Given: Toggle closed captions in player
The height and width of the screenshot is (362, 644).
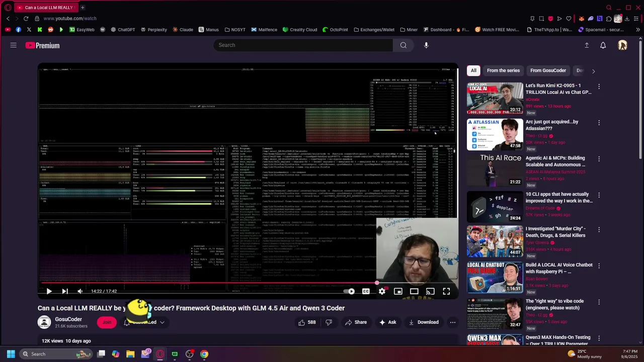Looking at the screenshot, I should (366, 291).
